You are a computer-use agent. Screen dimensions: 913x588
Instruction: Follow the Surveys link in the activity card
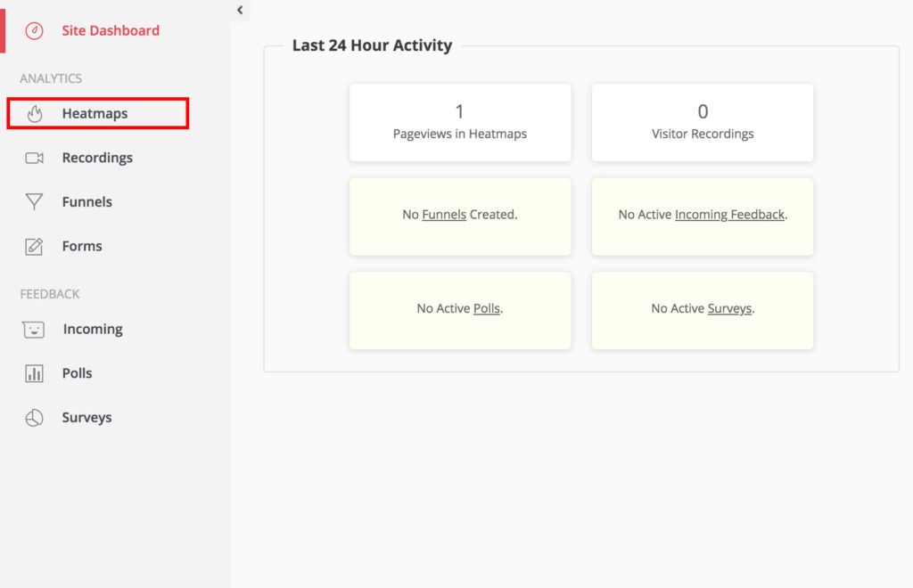point(729,309)
